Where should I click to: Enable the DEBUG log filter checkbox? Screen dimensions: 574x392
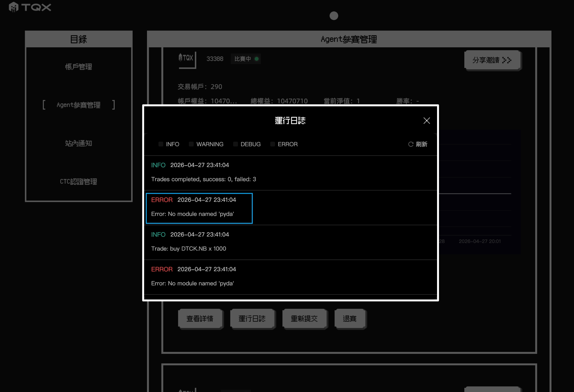coord(235,144)
